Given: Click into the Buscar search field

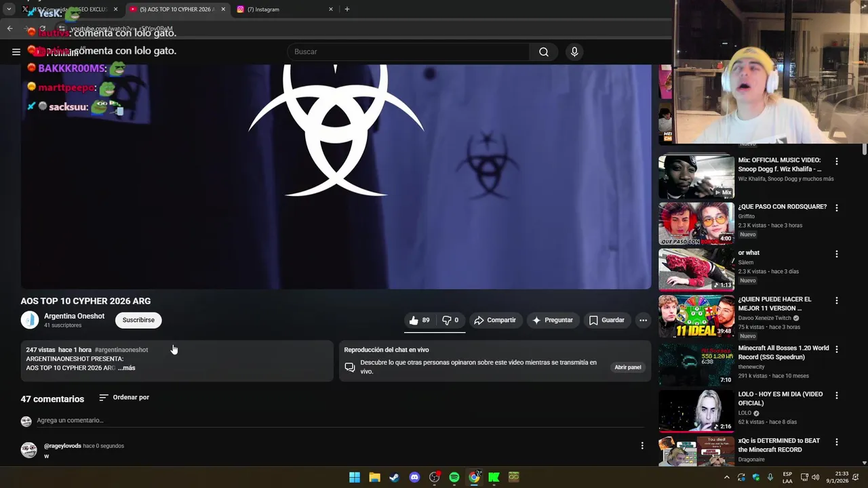Looking at the screenshot, I should (x=409, y=52).
